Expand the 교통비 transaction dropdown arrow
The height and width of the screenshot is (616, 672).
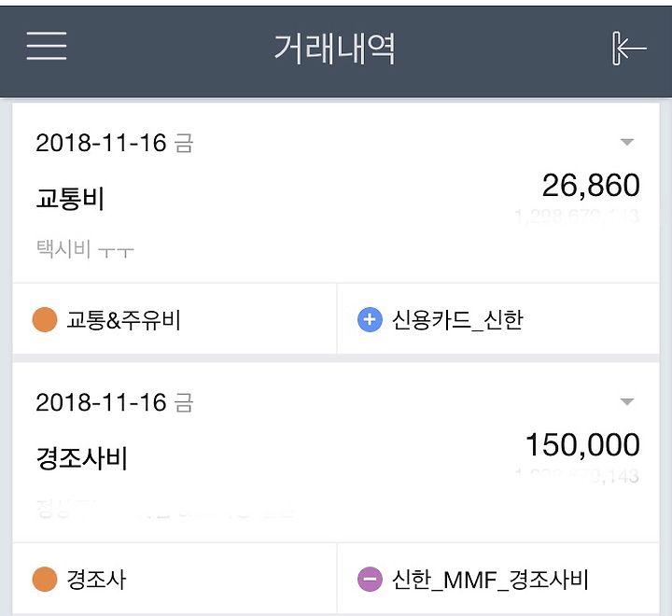(626, 142)
